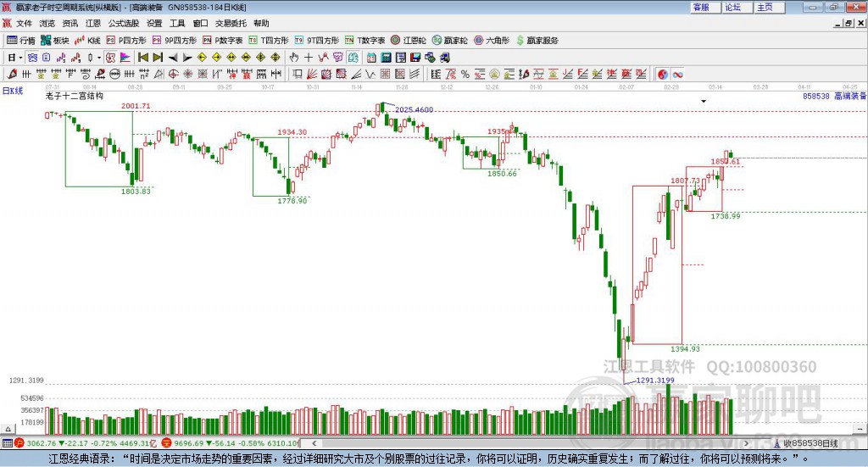The height and width of the screenshot is (467, 868).
Task: Click the up triangle button bottom-left
Action: tap(8, 429)
